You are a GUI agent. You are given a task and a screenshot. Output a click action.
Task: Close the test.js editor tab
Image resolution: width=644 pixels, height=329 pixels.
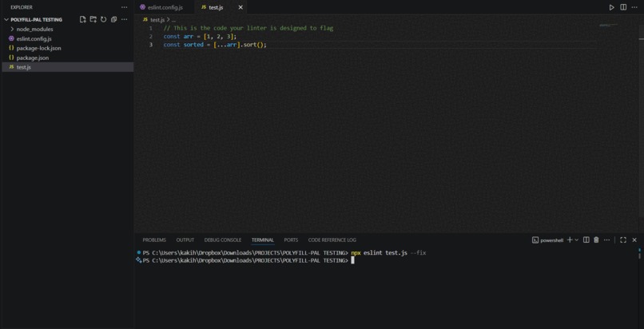pos(241,7)
